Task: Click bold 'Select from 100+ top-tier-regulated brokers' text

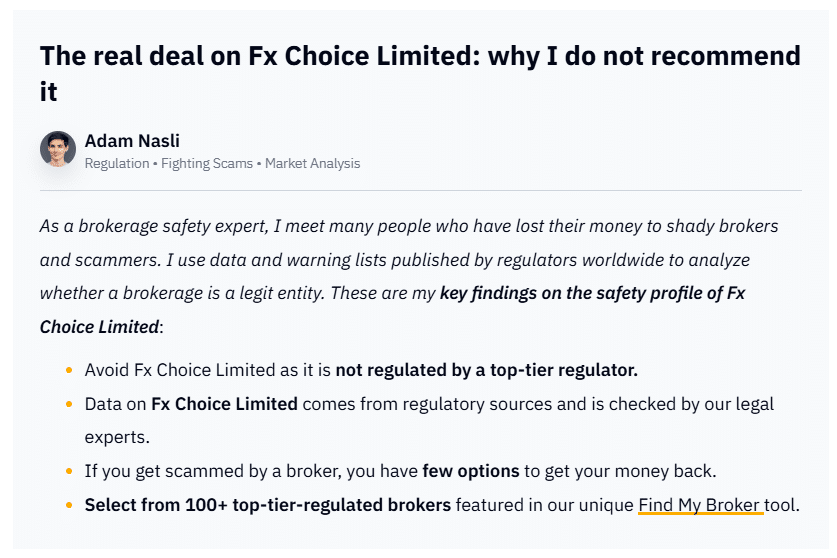Action: (267, 505)
